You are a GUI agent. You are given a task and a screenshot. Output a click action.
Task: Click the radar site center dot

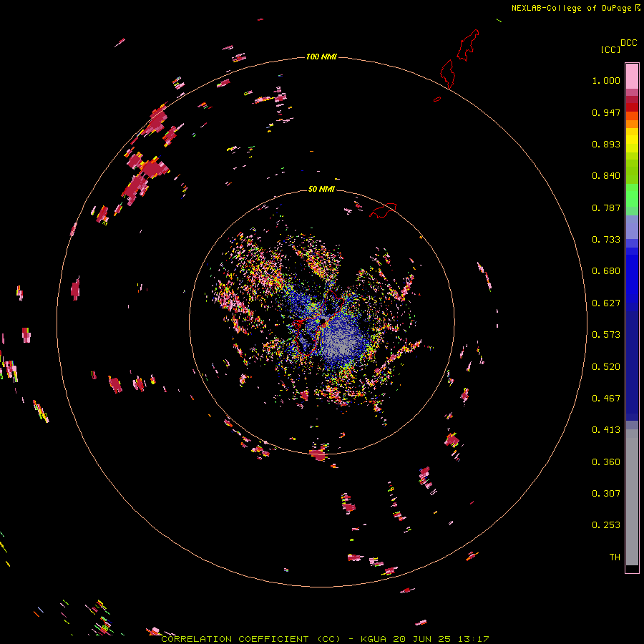coord(323,321)
